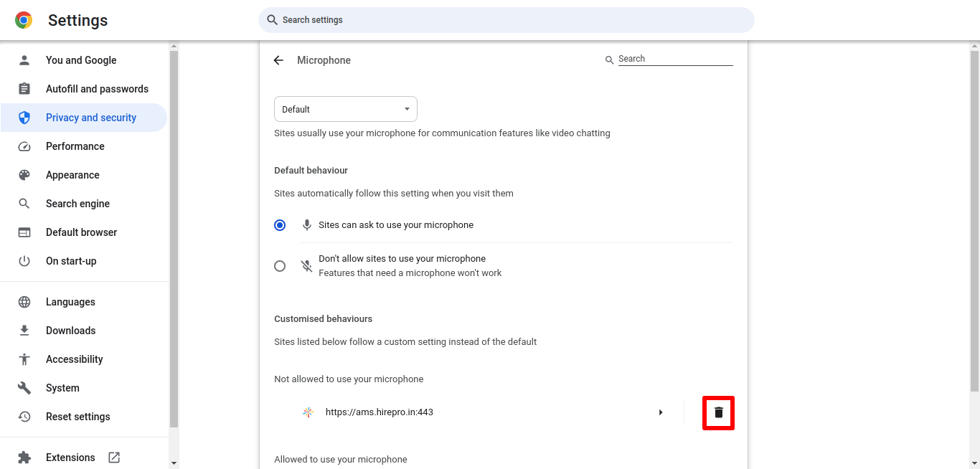
Task: Click Not allowed to use your microphone label
Action: tap(349, 379)
